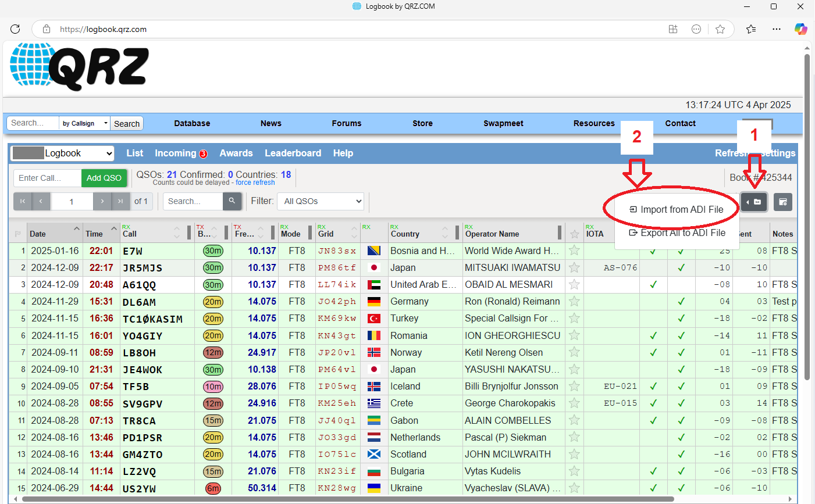Open the Filter All QSOs dropdown
Viewport: 815px width, 504px height.
tap(321, 201)
